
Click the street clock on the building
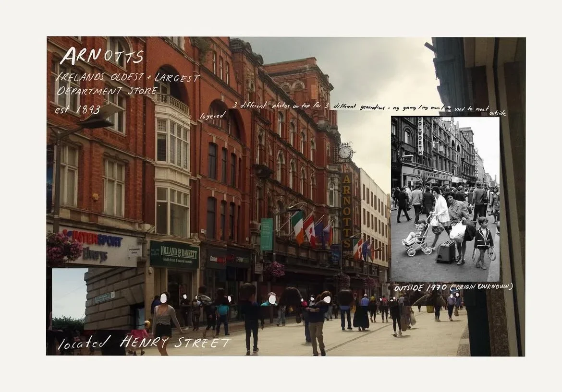[345, 153]
